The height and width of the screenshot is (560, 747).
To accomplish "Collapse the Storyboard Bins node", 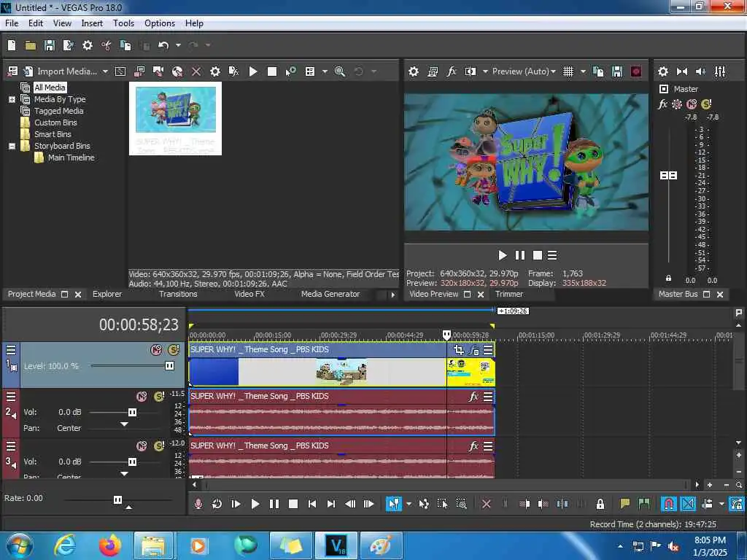I will tap(12, 146).
